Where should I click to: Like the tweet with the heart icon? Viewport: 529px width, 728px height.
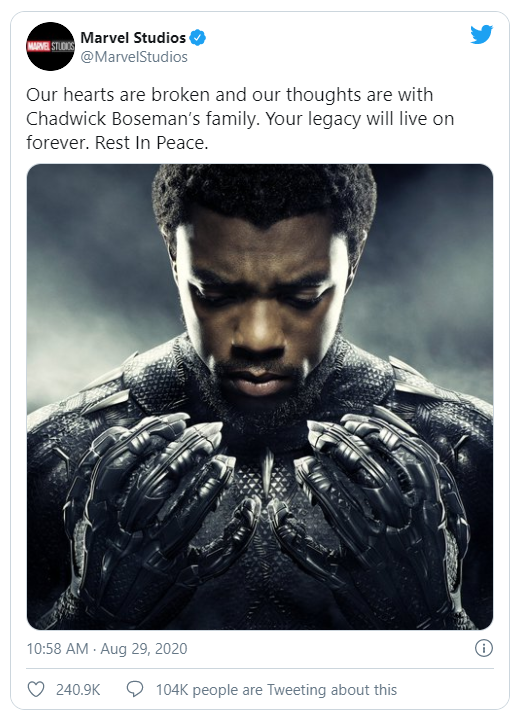[36, 689]
